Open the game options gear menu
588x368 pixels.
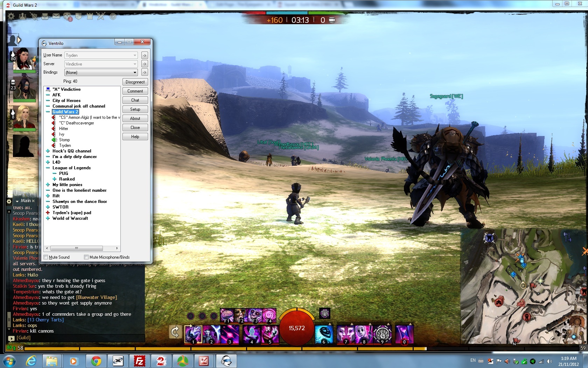coord(11,16)
